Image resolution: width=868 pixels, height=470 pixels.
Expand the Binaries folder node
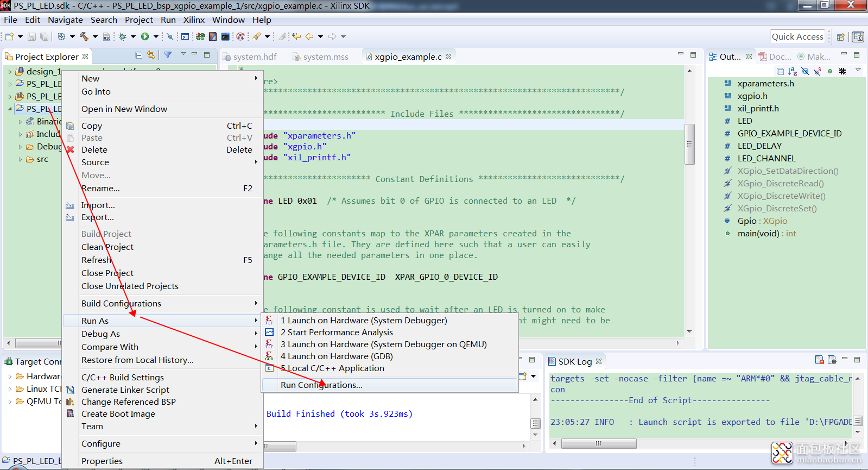[x=21, y=122]
